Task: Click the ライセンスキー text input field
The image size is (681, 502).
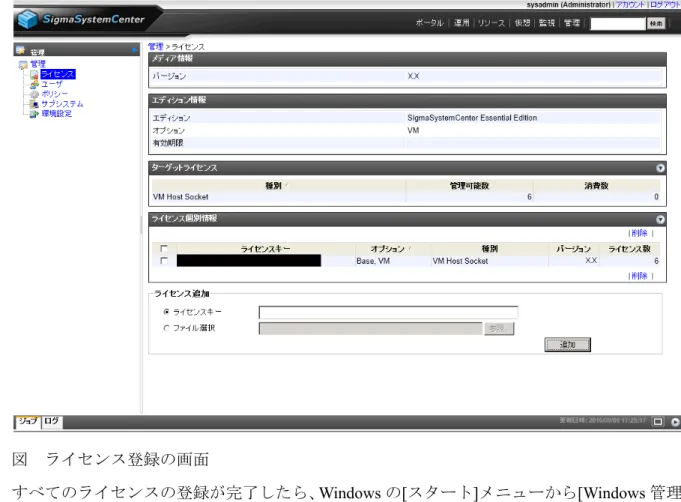Action: [388, 312]
